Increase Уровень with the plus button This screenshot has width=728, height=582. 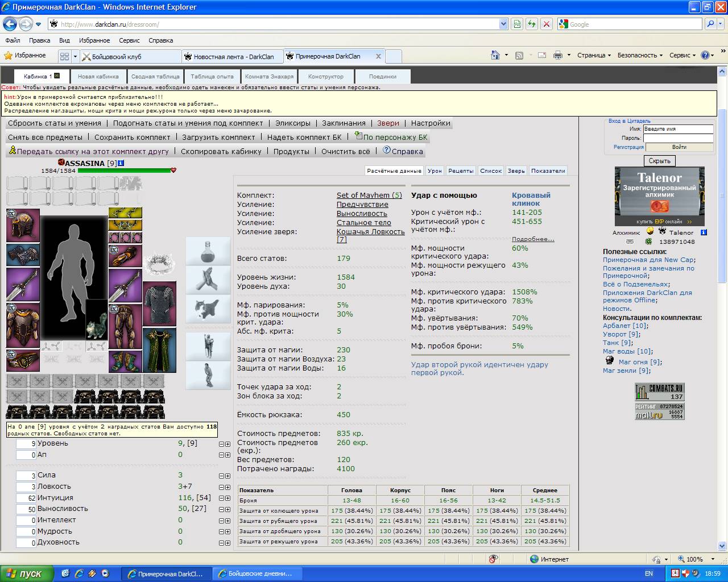[x=228, y=444]
